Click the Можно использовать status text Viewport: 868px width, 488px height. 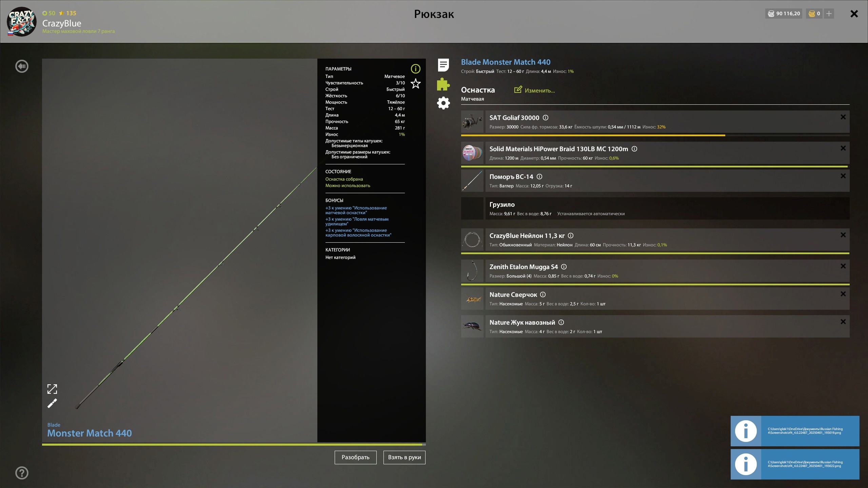coord(348,185)
